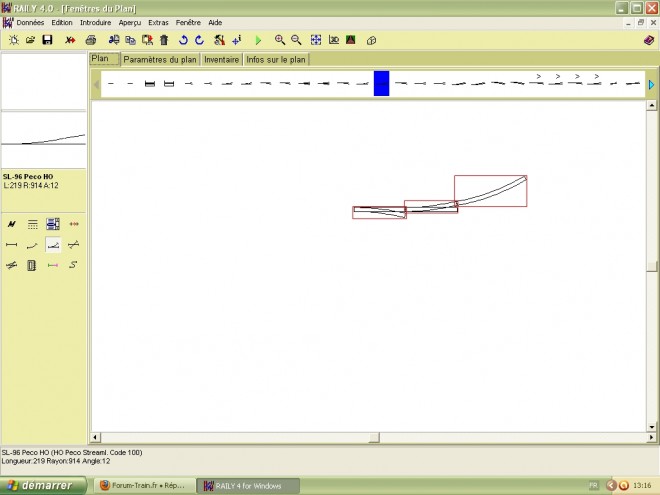Create a new plan with the sun icon
Screen dimensions: 660x495
pyautogui.click(x=14, y=40)
